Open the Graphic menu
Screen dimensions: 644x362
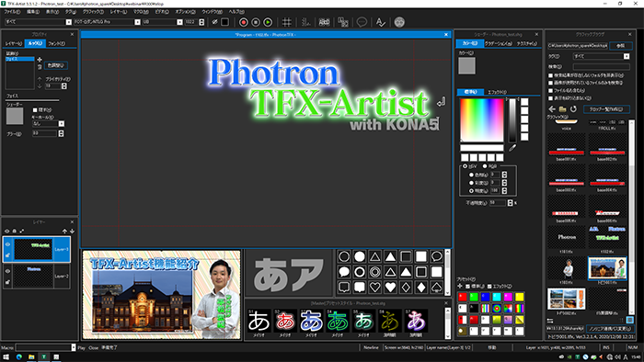93,12
